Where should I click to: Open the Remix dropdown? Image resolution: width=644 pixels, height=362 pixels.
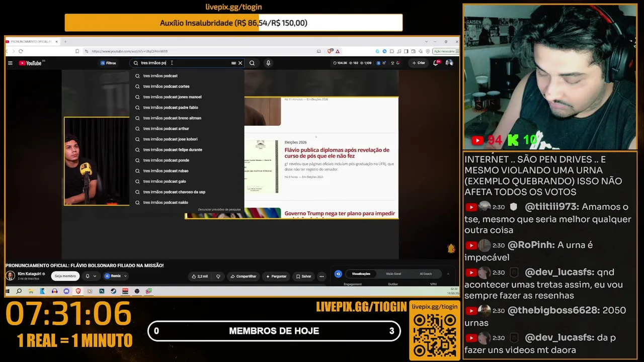pos(116,276)
